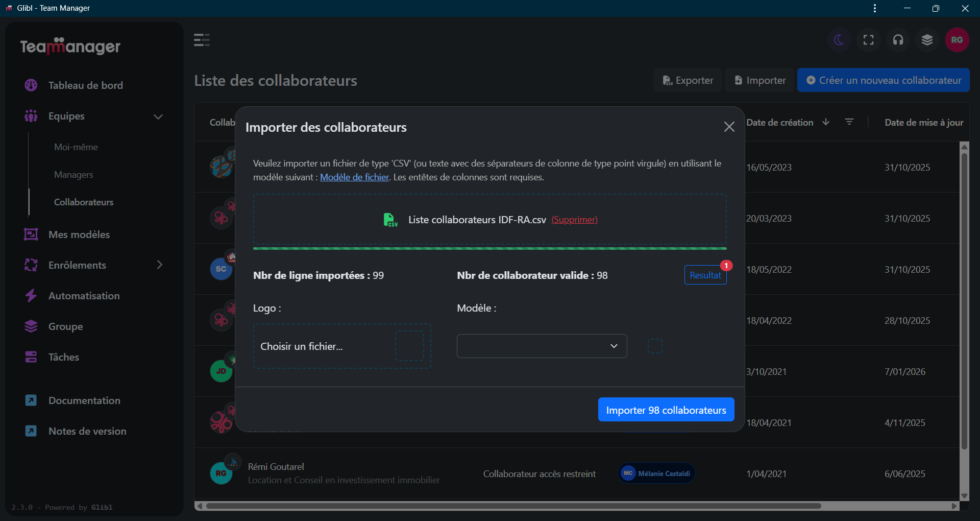980x521 pixels.
Task: Sort by Date de création arrow
Action: (x=826, y=122)
